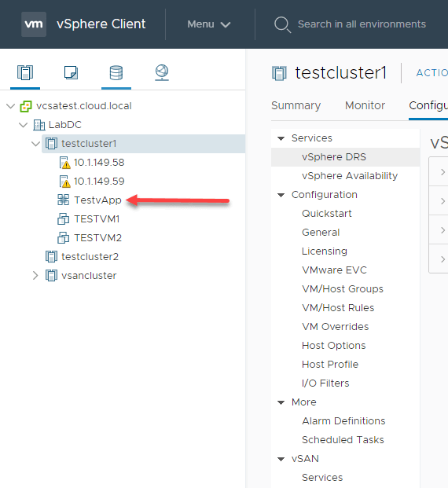Collapse the vcsatest.cloud.local tree node
The height and width of the screenshot is (488, 448).
point(10,106)
